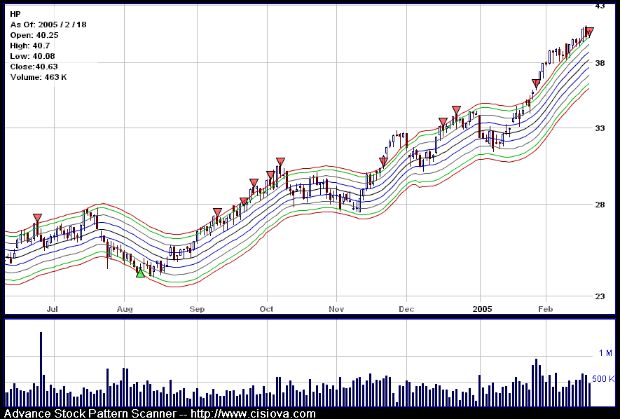The height and width of the screenshot is (419, 620).
Task: Click the HP ticker symbol label
Action: (x=15, y=14)
